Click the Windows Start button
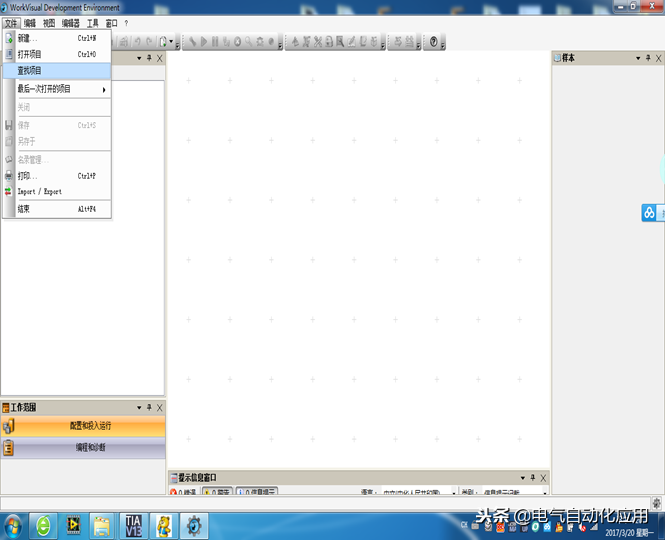 pos(14,525)
